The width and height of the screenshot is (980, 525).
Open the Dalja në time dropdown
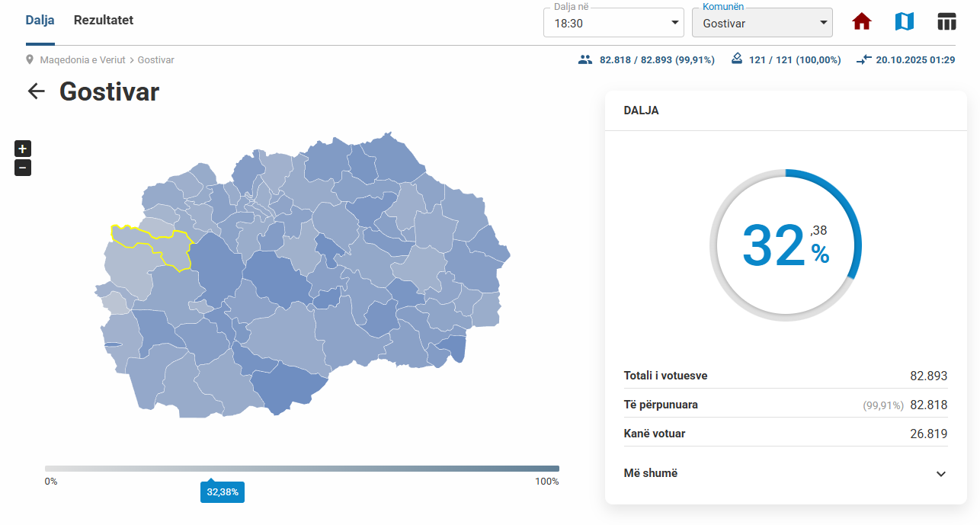[613, 23]
